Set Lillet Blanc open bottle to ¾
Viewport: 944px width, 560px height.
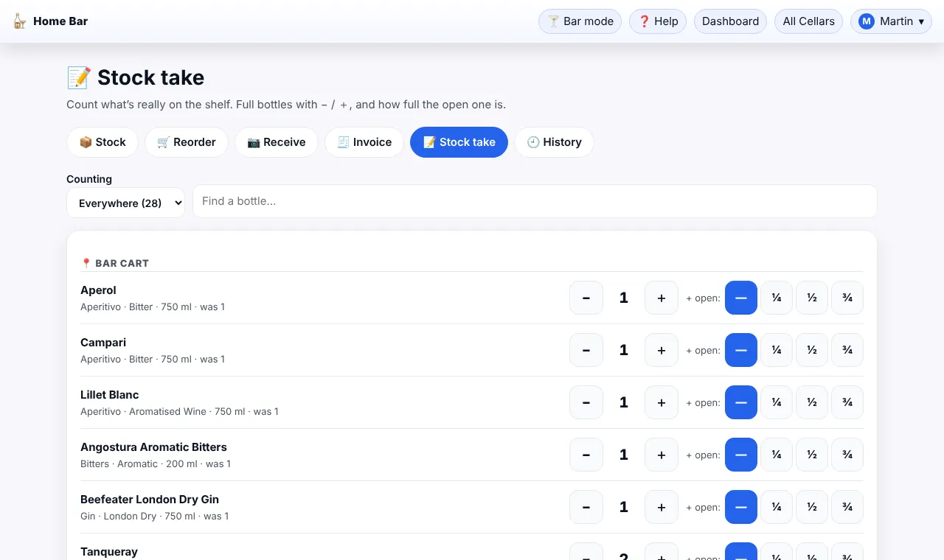pyautogui.click(x=847, y=402)
